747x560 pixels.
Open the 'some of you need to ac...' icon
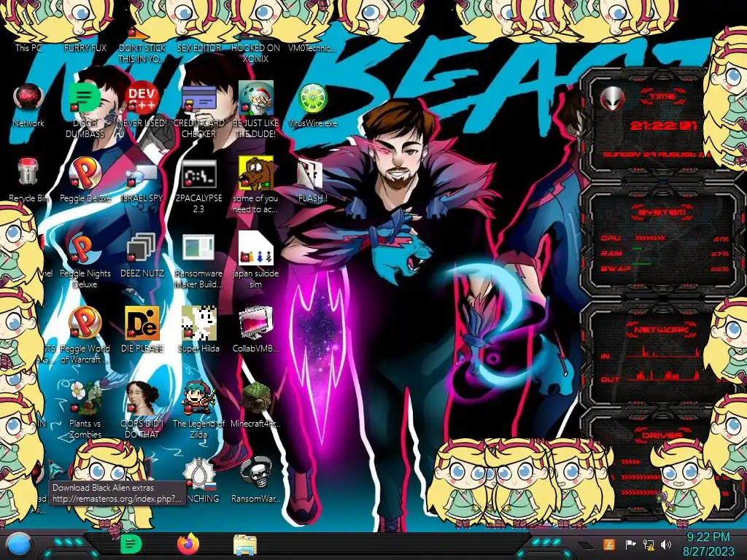point(255,173)
